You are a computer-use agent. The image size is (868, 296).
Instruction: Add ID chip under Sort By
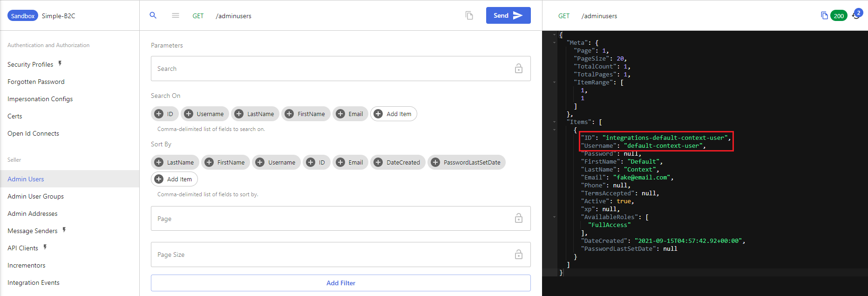(x=316, y=162)
